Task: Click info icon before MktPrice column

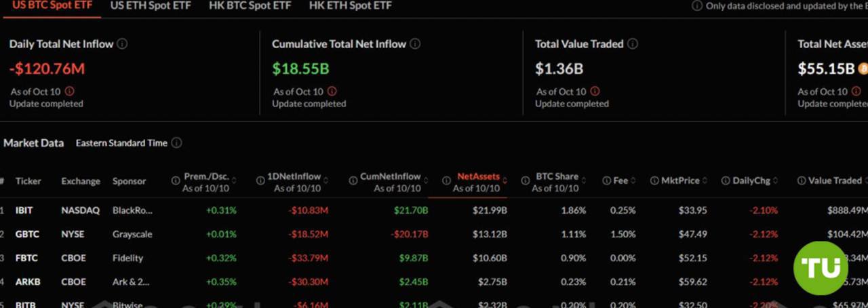Action: (x=654, y=180)
